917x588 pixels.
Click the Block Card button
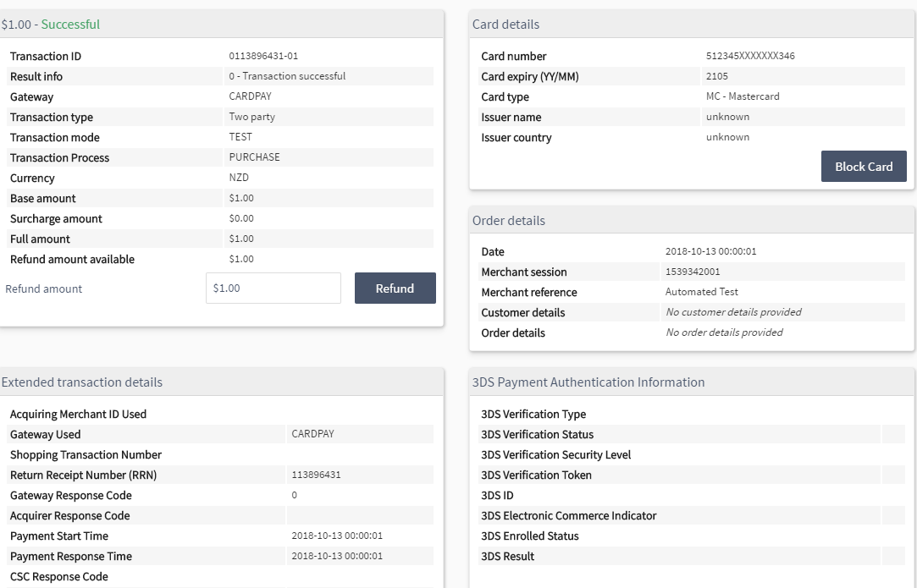point(863,167)
